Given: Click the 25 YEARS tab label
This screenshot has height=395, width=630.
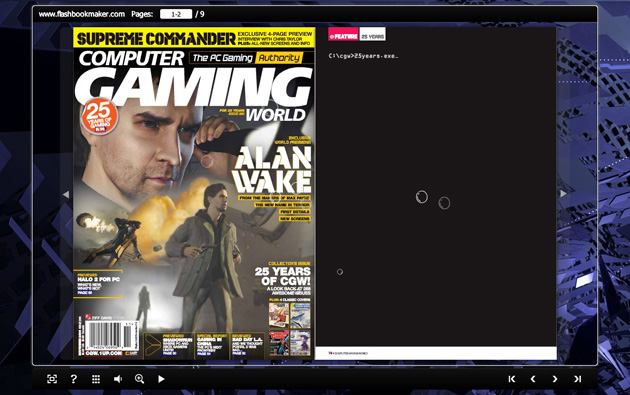Looking at the screenshot, I should pos(372,35).
